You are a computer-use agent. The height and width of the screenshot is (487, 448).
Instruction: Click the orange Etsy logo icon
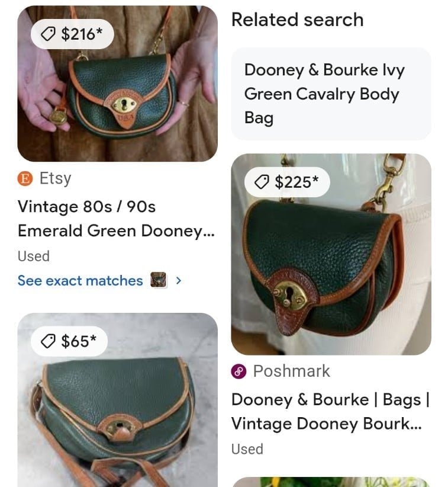(x=25, y=179)
